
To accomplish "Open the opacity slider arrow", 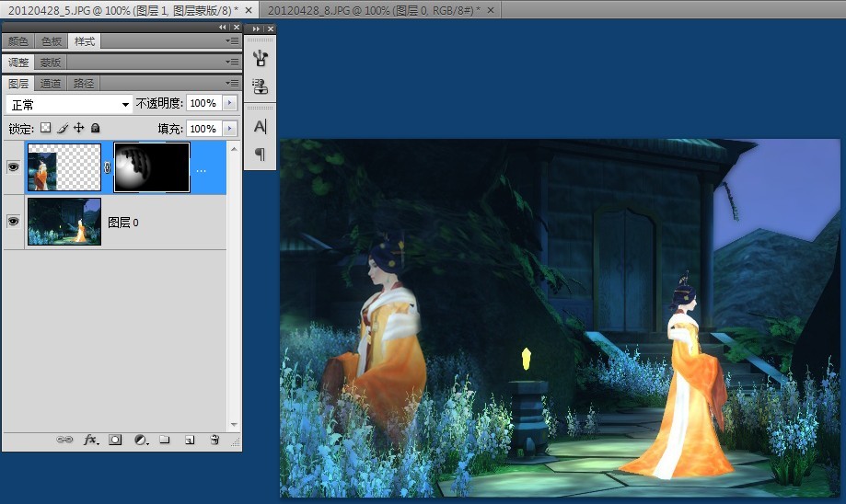I will point(230,103).
